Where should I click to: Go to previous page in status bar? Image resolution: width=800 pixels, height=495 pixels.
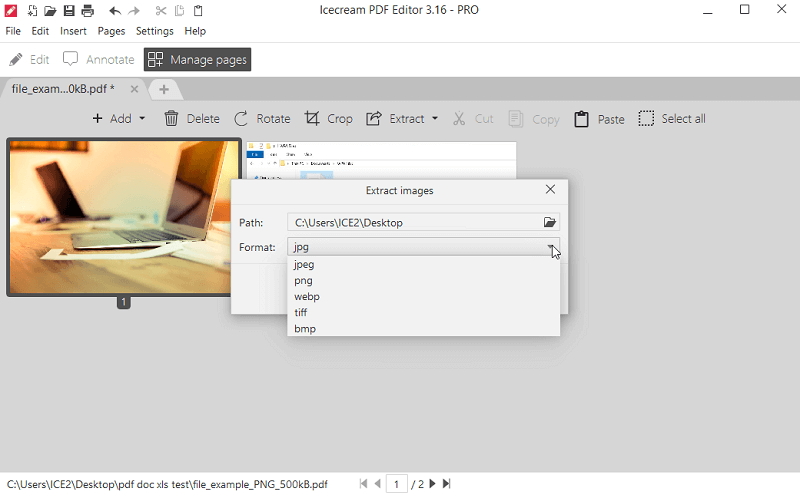coord(378,483)
